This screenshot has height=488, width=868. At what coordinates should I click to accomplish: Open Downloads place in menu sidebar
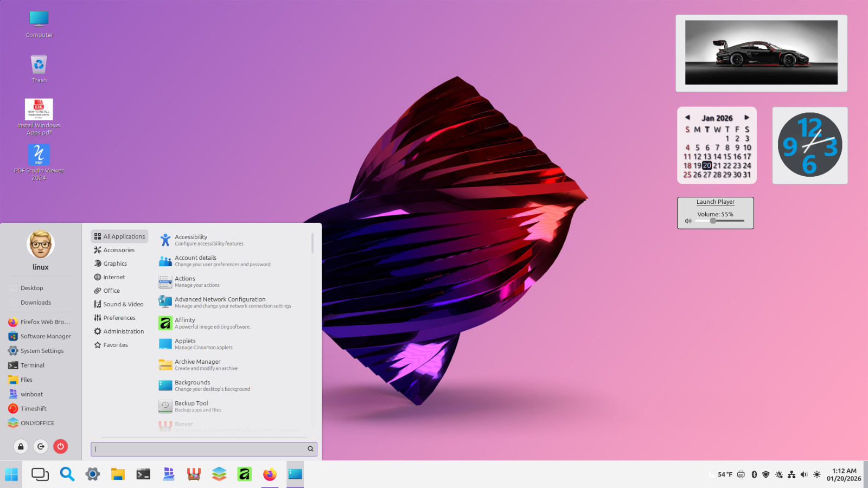(40, 303)
